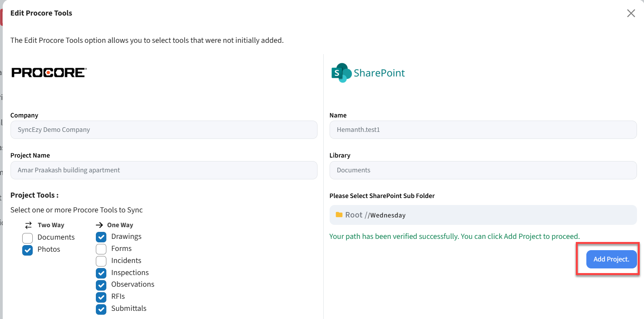This screenshot has height=319, width=644.
Task: Open the SharePoint Library Documents field
Action: [x=483, y=170]
